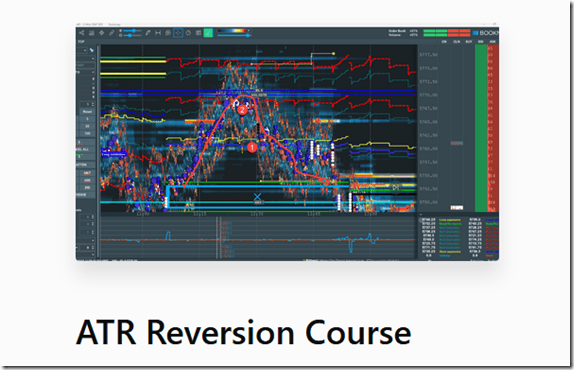Click red marker number 1 on chart
This screenshot has height=370, width=574.
click(252, 147)
